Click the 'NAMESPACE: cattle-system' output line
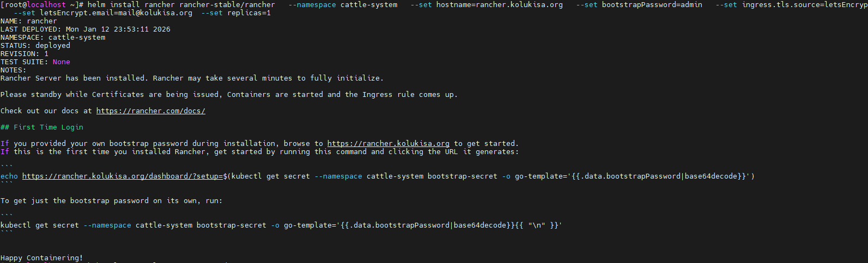Screen dimensions: 868x263 coord(53,38)
